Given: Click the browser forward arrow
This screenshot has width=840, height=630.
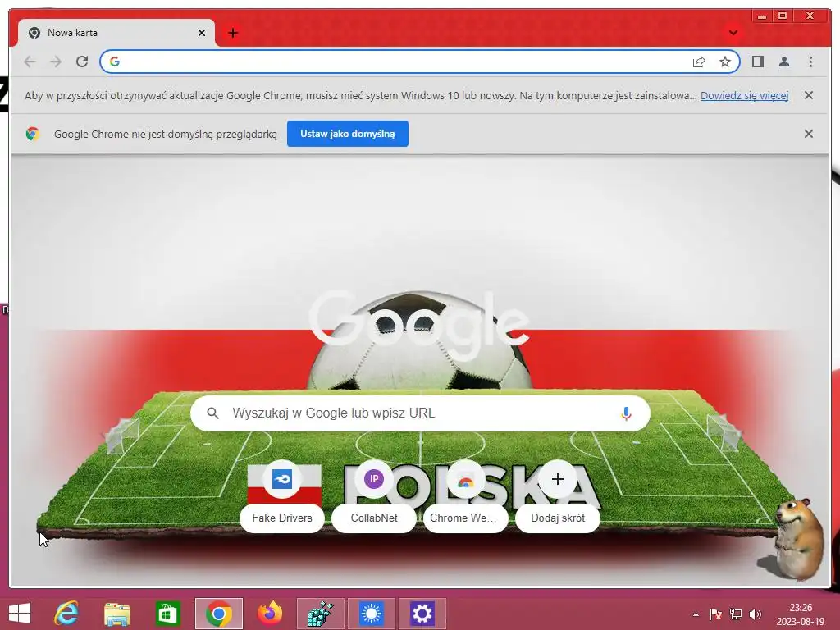Looking at the screenshot, I should [x=56, y=62].
